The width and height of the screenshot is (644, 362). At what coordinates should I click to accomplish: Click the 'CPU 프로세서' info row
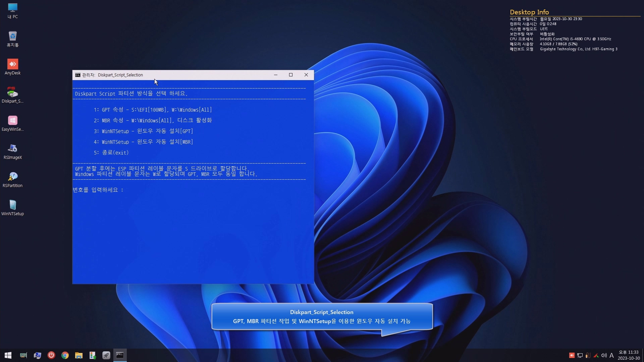(x=560, y=39)
